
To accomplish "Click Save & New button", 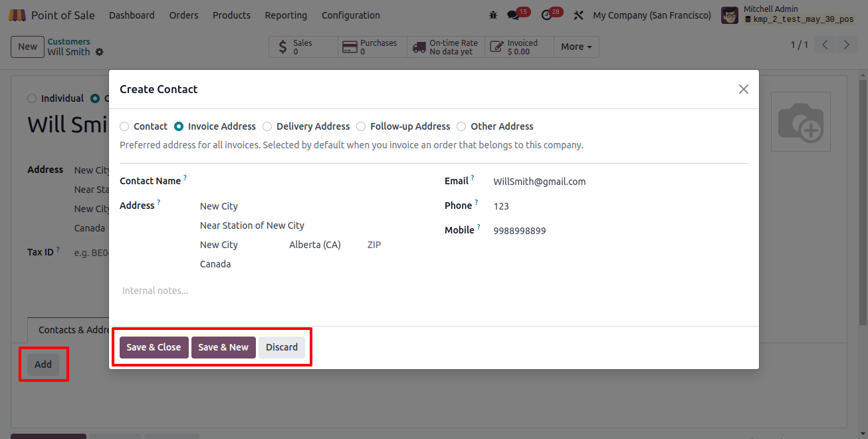I will 223,347.
